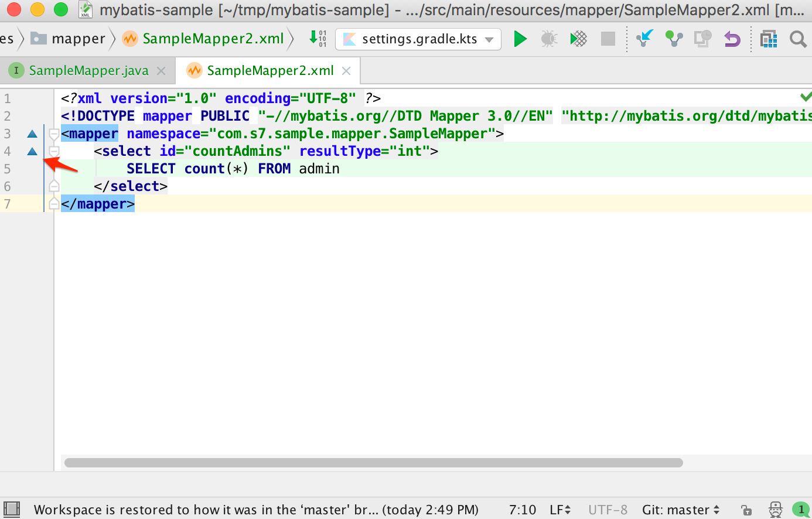This screenshot has height=519, width=812.
Task: Run the project with green play button
Action: click(520, 39)
